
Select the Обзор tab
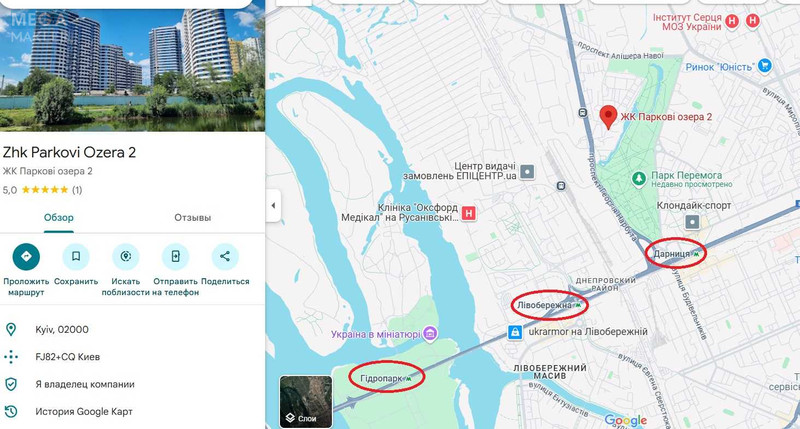(59, 218)
